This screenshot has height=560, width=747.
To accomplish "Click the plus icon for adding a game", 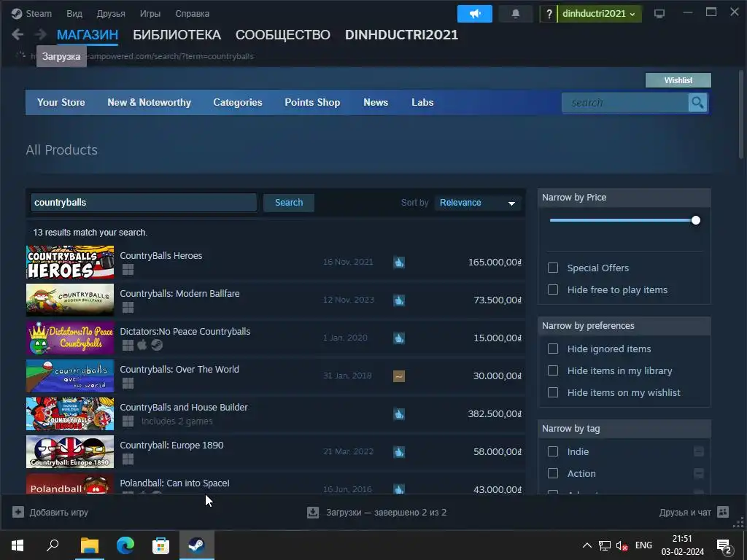I will point(18,513).
